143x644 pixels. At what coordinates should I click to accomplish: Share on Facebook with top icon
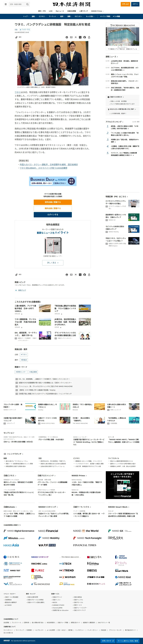tap(85, 37)
